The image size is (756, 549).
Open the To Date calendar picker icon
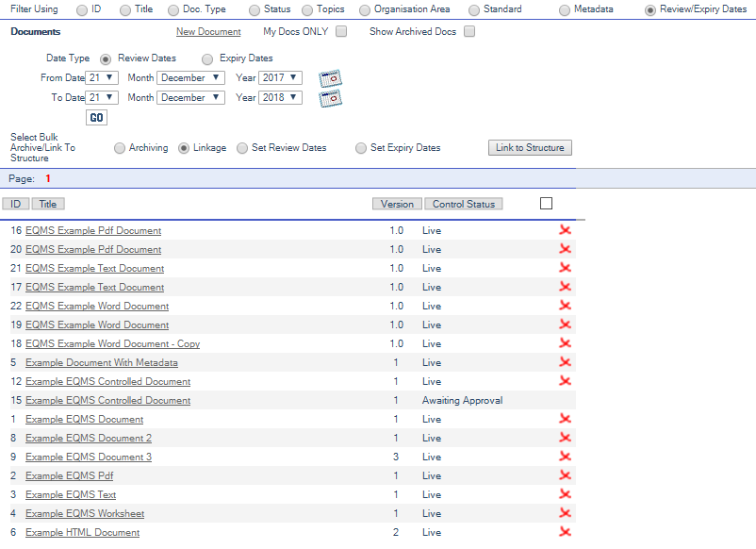click(330, 98)
